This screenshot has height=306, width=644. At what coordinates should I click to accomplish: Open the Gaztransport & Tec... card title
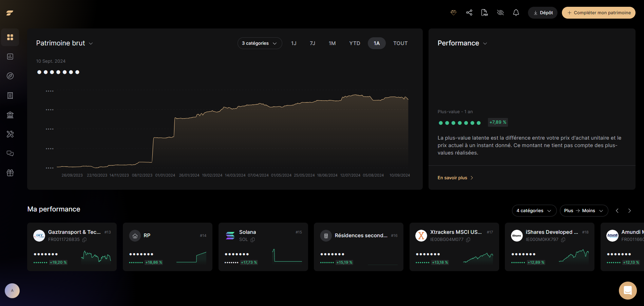74,232
